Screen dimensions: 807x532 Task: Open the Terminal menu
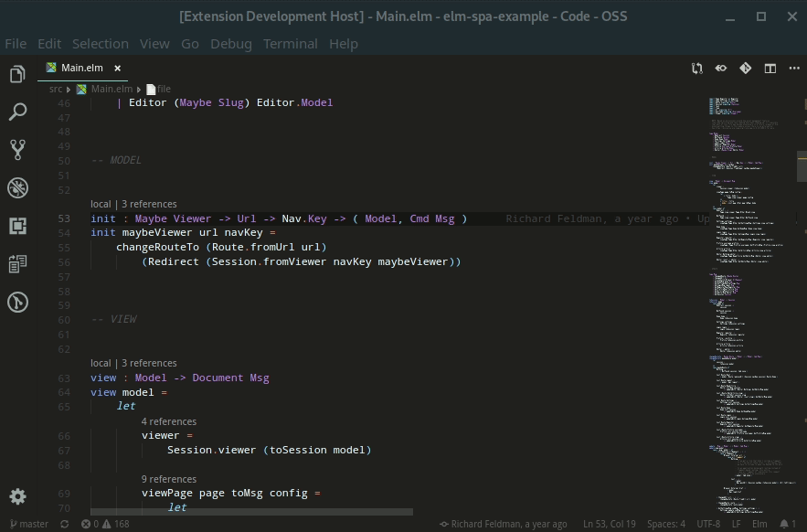(290, 43)
